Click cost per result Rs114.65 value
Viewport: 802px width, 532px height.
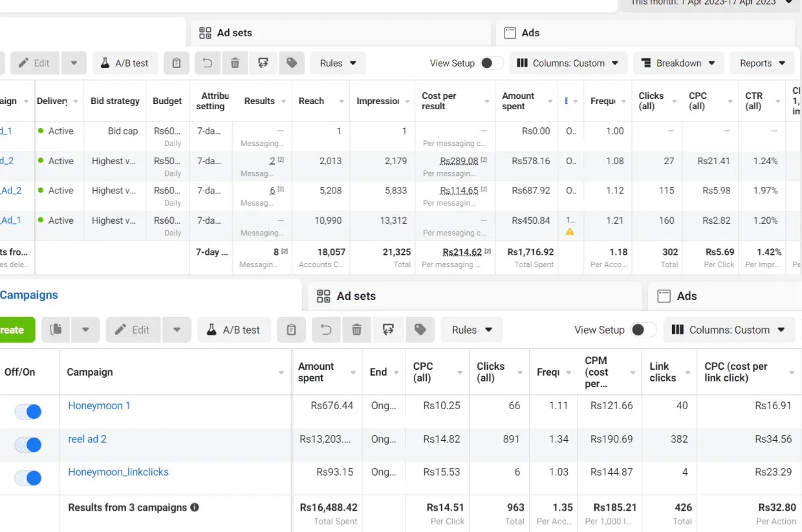(x=459, y=191)
